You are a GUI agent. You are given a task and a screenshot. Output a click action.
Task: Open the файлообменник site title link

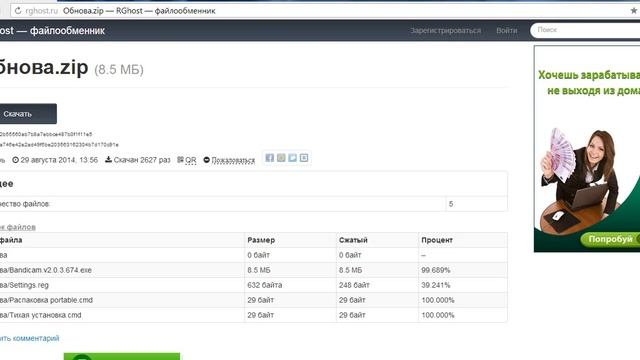click(52, 31)
